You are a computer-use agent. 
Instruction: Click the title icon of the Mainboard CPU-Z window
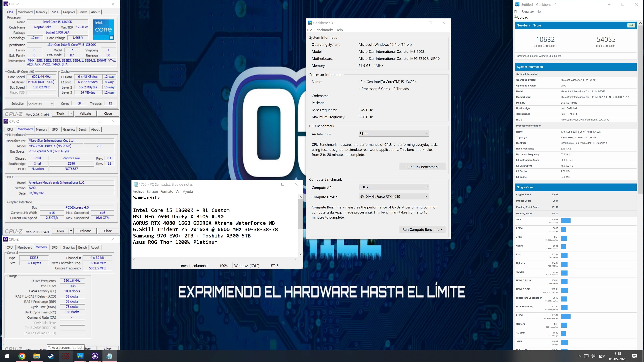point(6,121)
